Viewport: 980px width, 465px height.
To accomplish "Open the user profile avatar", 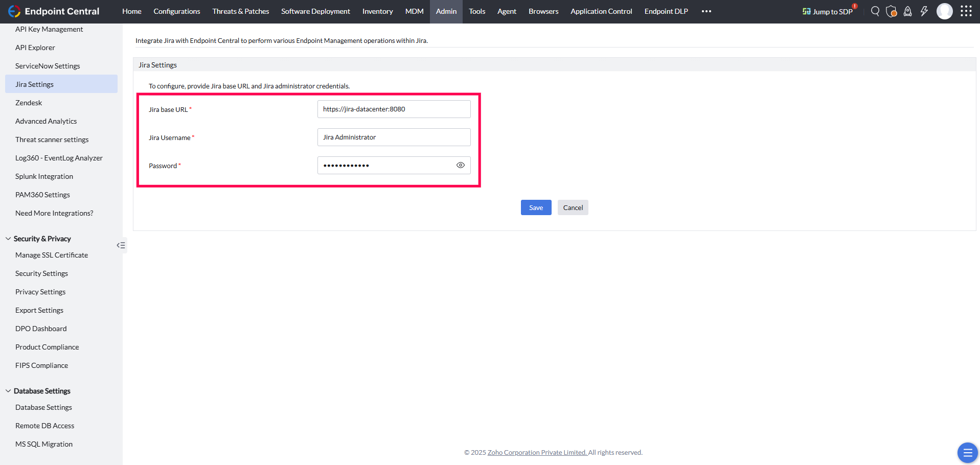I will [x=945, y=11].
